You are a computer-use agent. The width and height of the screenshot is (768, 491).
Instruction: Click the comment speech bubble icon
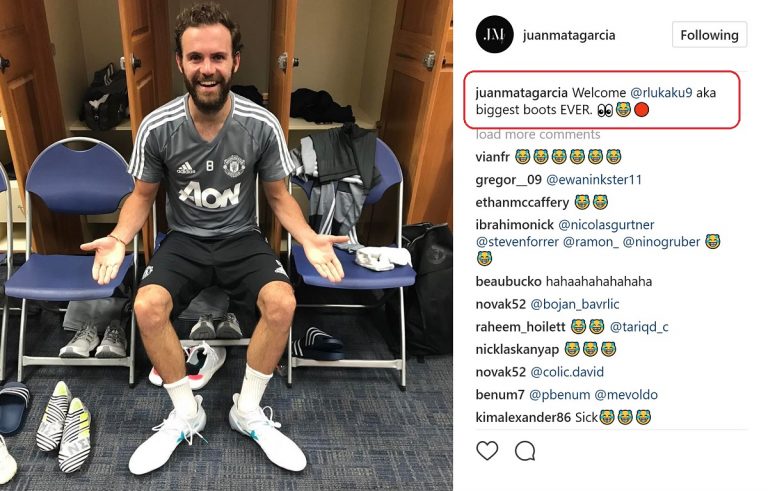click(x=525, y=451)
